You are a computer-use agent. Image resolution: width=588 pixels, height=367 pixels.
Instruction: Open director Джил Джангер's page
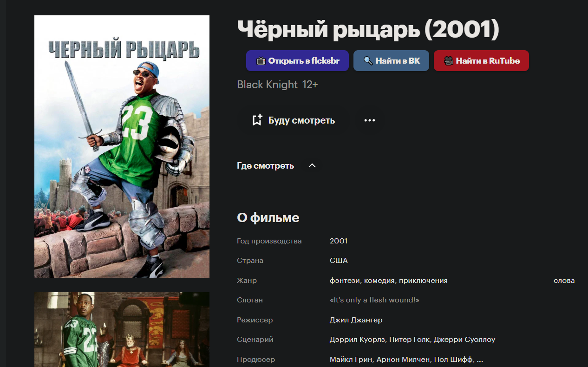356,320
